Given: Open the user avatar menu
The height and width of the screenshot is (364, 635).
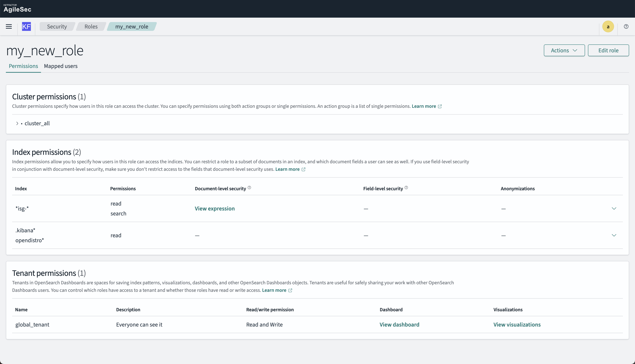Looking at the screenshot, I should tap(608, 26).
